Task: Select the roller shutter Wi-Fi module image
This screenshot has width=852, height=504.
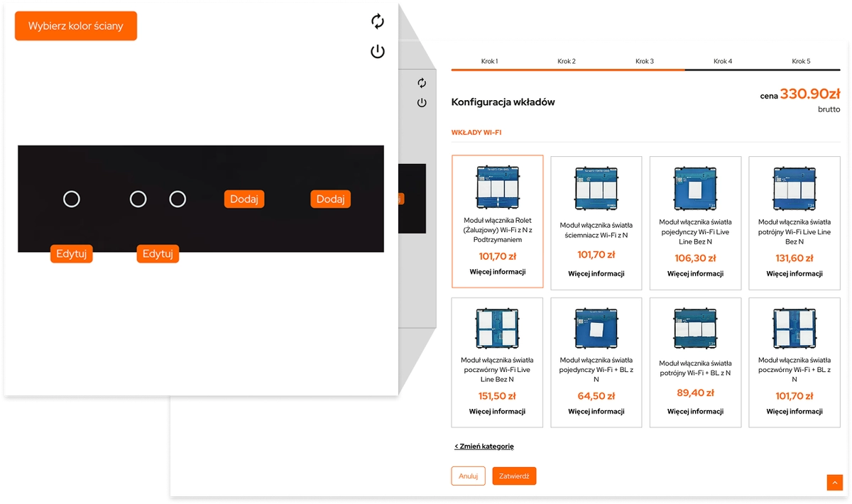Action: point(497,188)
